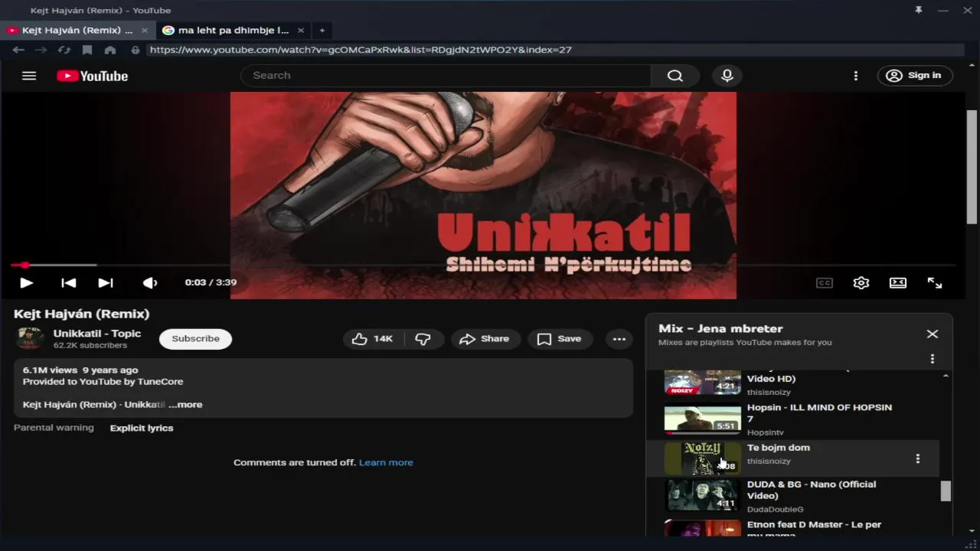Click Explicit lyrics label
This screenshot has height=551, width=980.
[142, 428]
